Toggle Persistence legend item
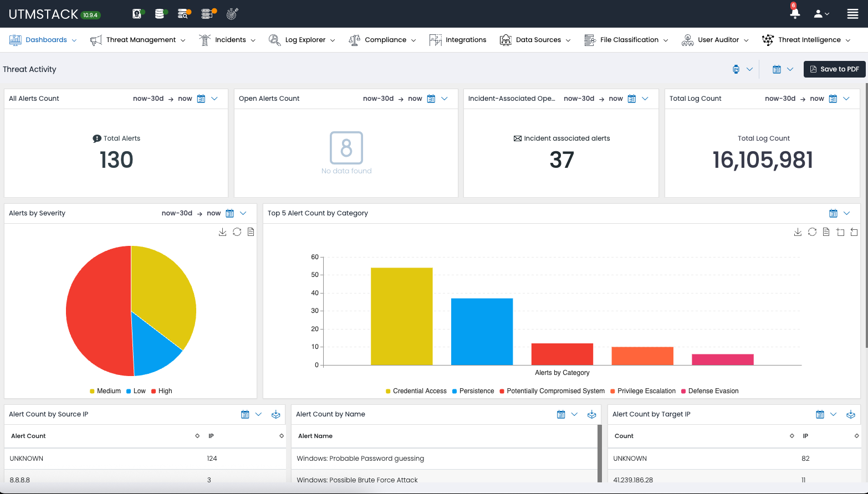Viewport: 868px width, 494px height. click(473, 391)
